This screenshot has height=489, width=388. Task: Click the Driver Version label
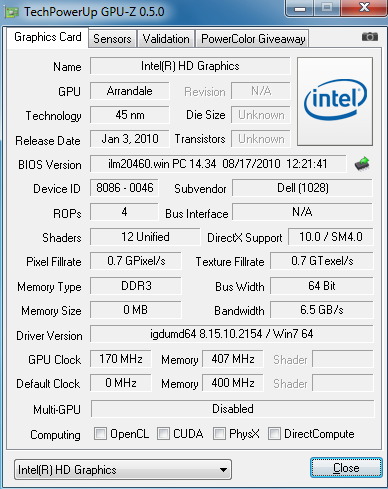[49, 336]
